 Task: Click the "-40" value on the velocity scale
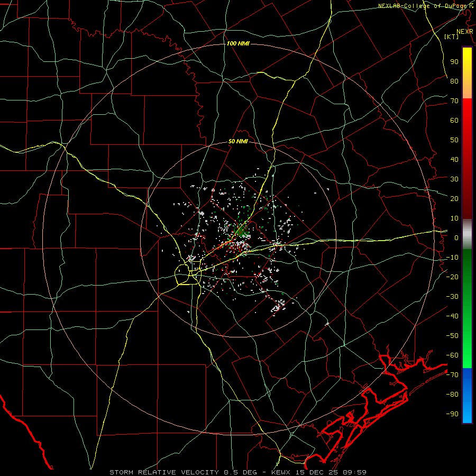(x=452, y=316)
